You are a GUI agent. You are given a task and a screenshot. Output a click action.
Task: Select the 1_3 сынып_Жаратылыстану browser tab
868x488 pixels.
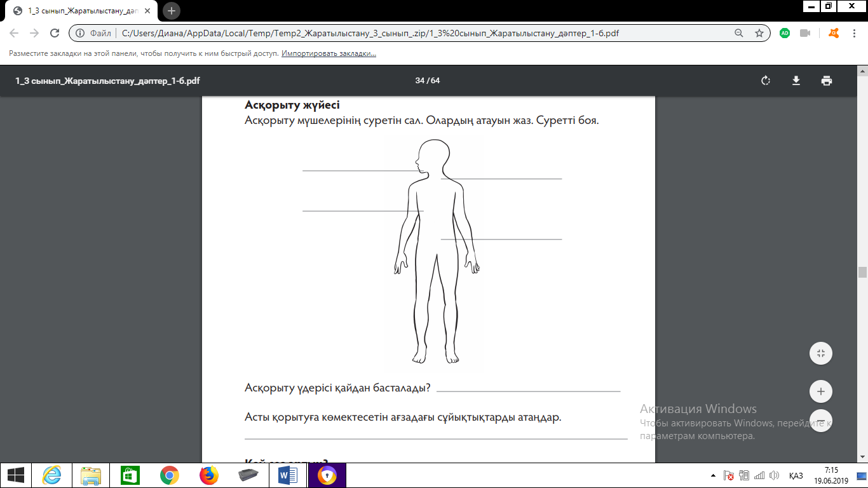[x=81, y=11]
